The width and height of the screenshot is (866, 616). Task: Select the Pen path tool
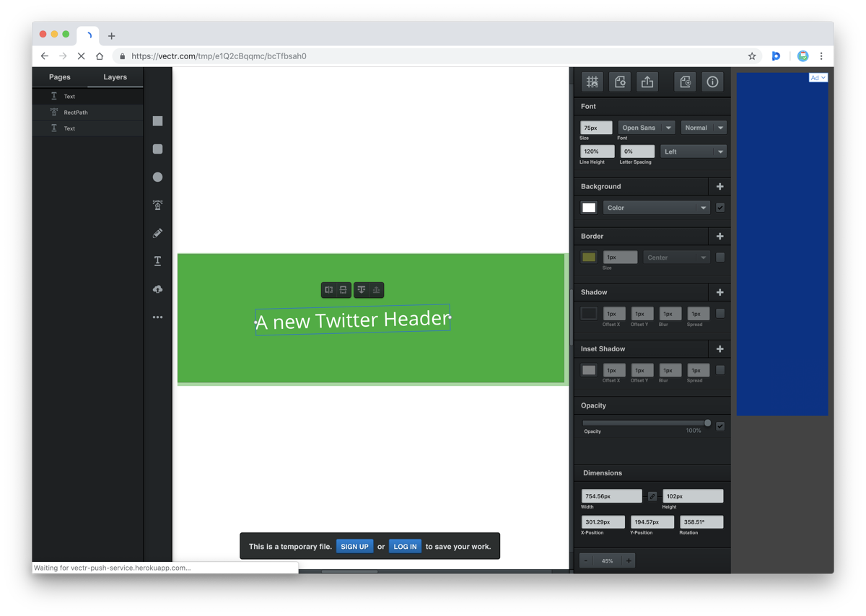pyautogui.click(x=157, y=205)
